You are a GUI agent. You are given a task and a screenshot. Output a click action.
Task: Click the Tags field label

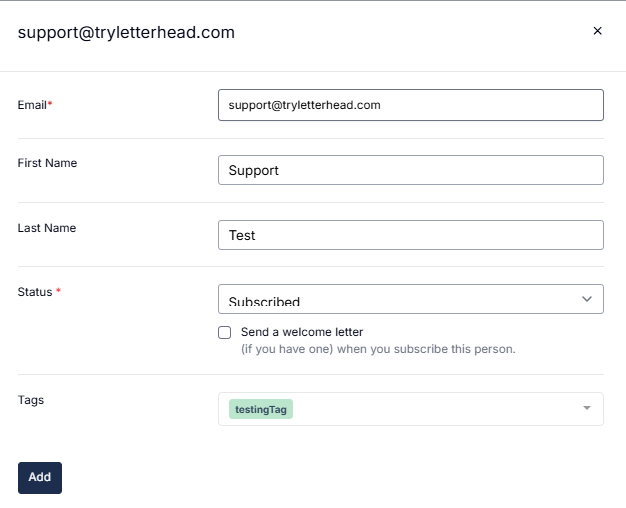(x=31, y=400)
